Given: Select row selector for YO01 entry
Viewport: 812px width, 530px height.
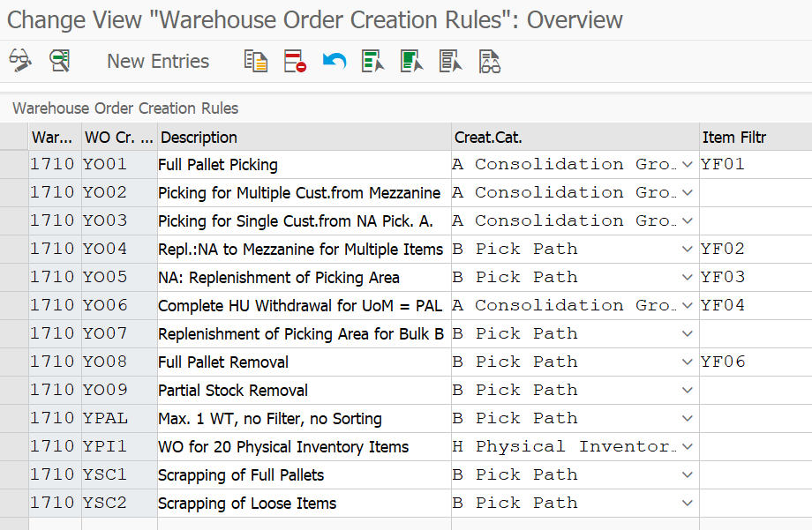Looking at the screenshot, I should click(x=14, y=165).
